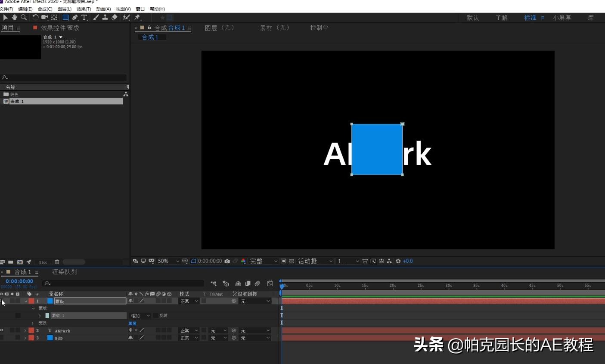Select the Zoom tool

(x=24, y=17)
